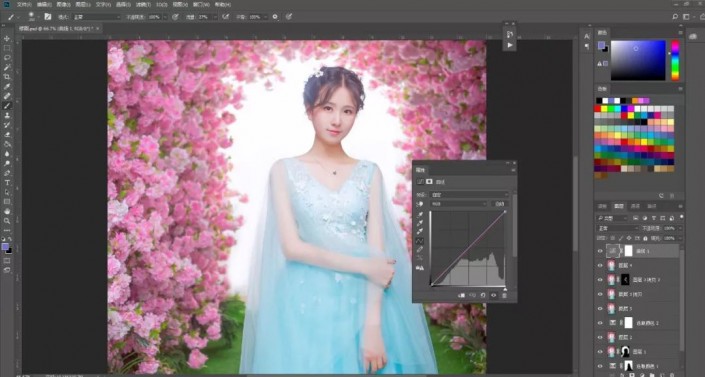705x377 pixels.
Task: Select the Pen tool
Action: [7, 173]
